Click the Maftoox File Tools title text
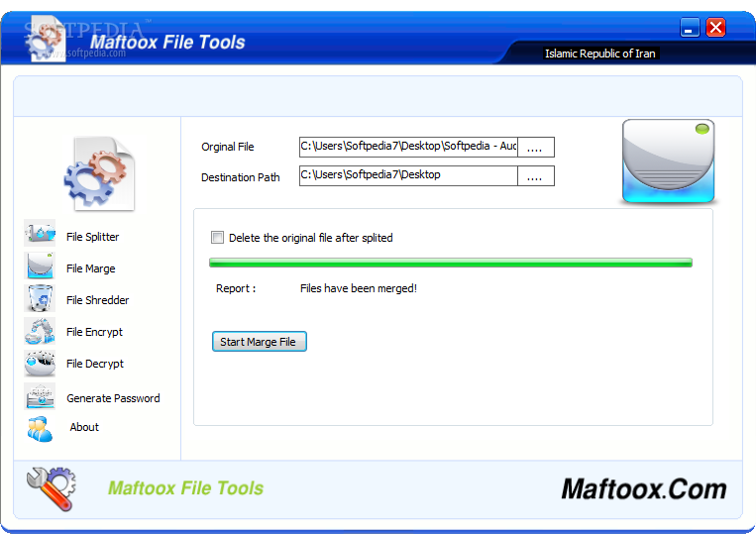This screenshot has height=534, width=756. [x=167, y=42]
